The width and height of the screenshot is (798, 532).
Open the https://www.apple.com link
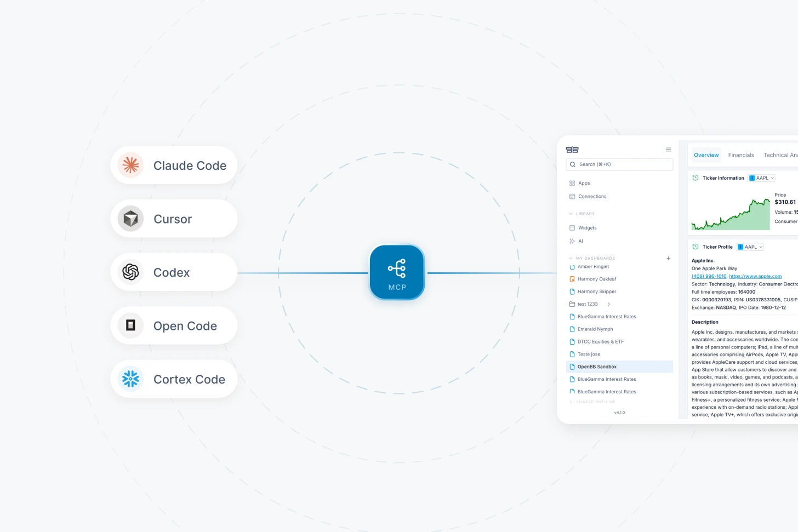755,276
